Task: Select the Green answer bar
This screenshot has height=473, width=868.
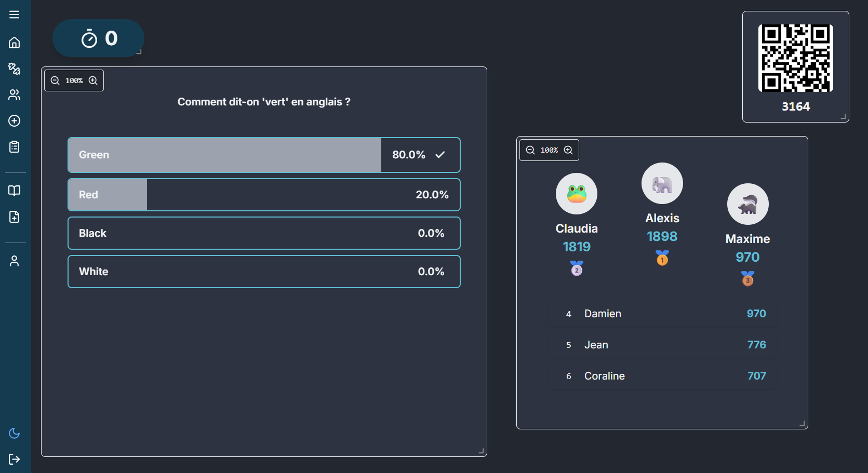Action: tap(264, 155)
